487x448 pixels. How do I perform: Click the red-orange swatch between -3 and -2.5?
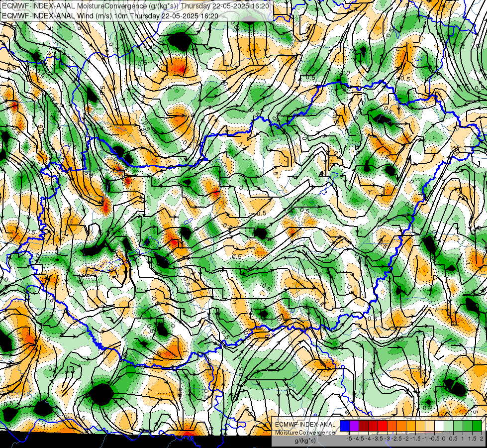tap(392, 426)
